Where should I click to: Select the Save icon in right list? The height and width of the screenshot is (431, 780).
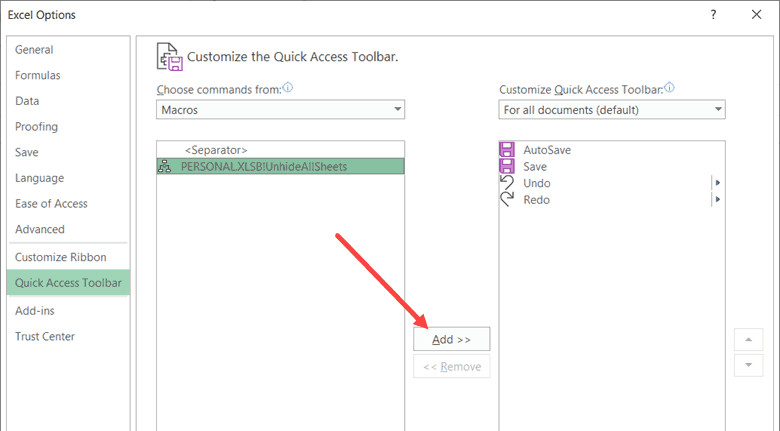coord(507,166)
